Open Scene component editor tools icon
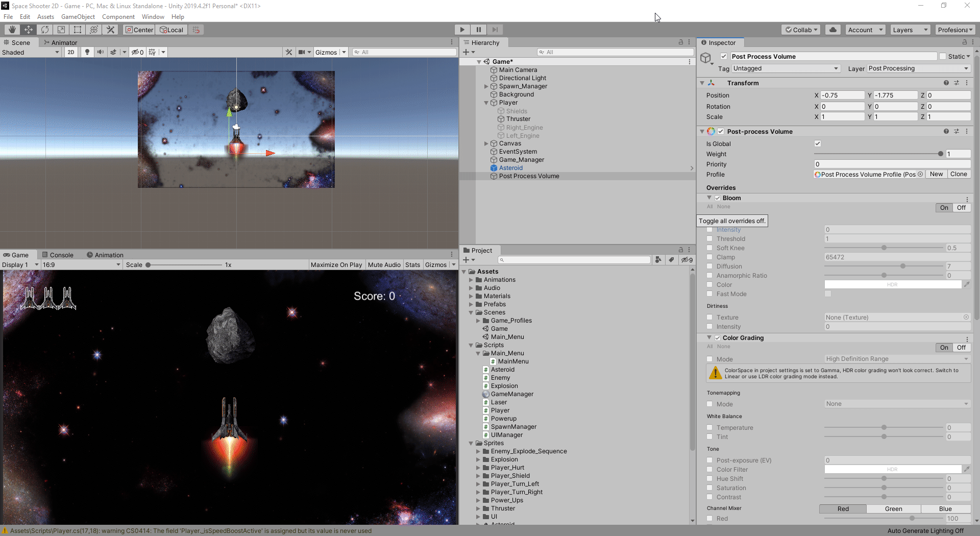This screenshot has width=980, height=536. [289, 52]
